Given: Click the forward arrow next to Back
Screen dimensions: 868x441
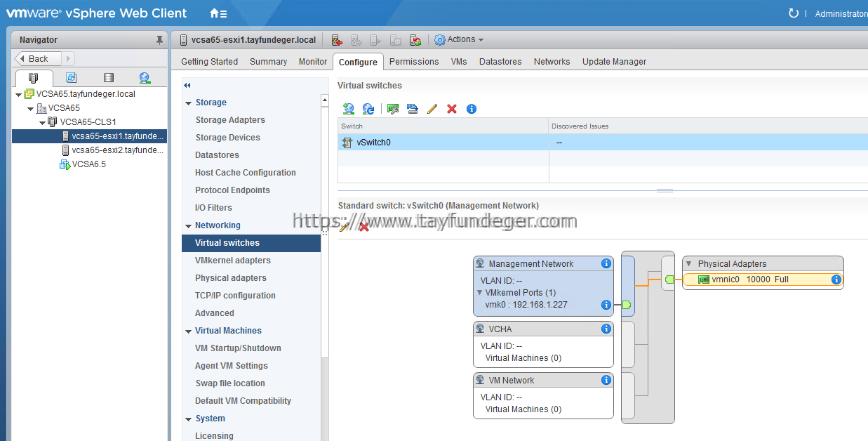Looking at the screenshot, I should 68,59.
